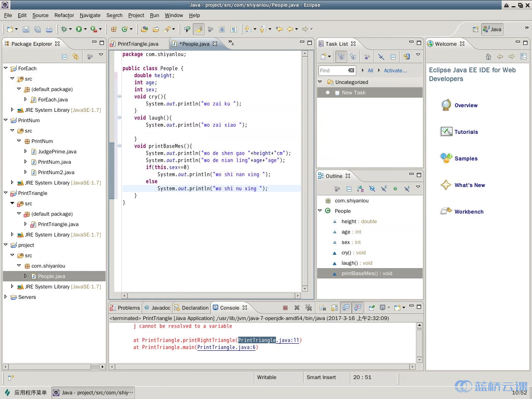Open the Navigate menu
The width and height of the screenshot is (532, 399).
pos(90,15)
